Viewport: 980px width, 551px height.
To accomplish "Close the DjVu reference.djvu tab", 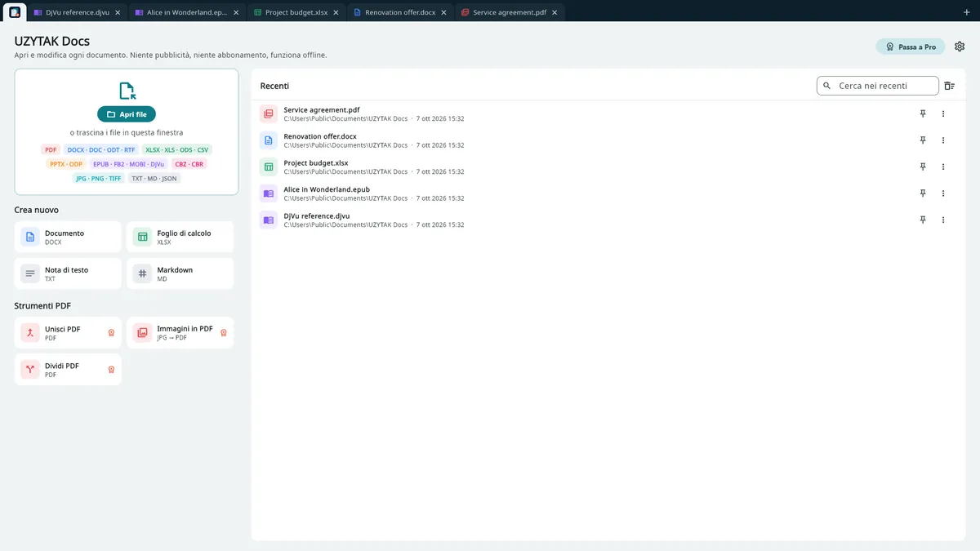I will pos(118,13).
